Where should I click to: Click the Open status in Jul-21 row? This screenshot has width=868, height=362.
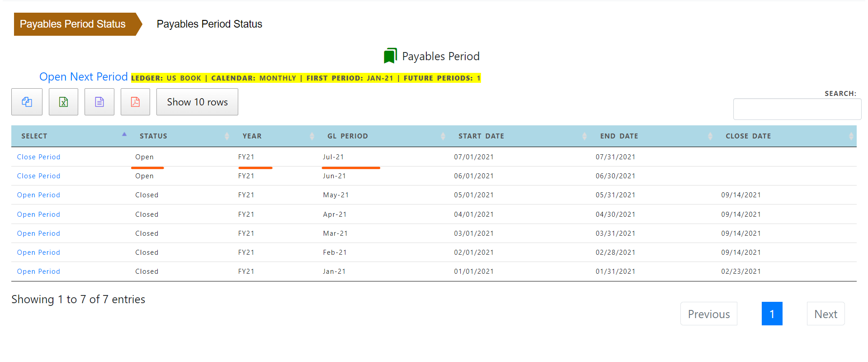(144, 157)
